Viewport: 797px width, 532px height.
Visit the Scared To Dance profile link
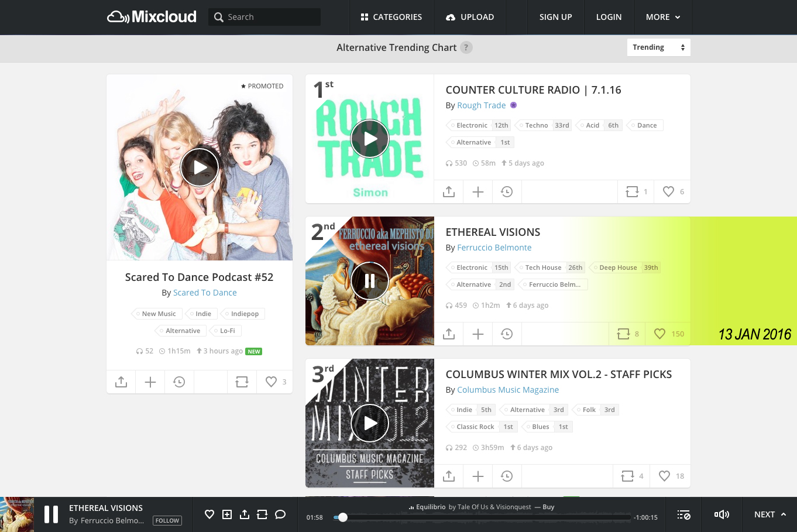coord(205,293)
